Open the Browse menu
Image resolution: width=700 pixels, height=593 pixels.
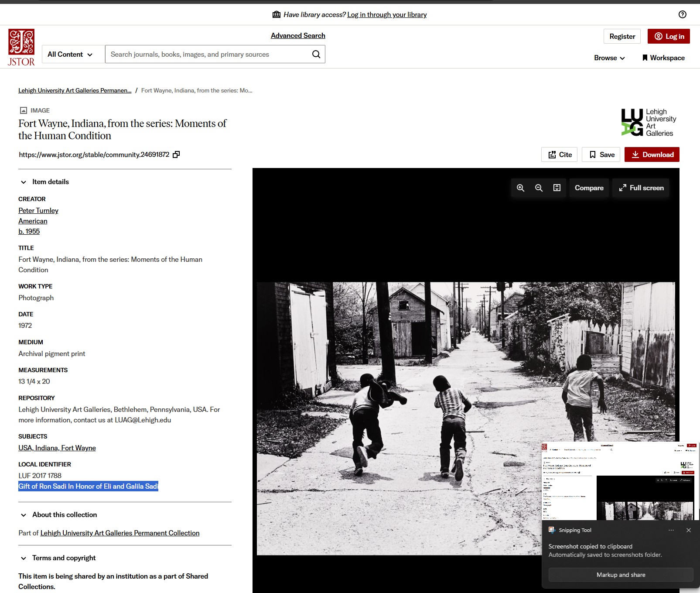pyautogui.click(x=609, y=58)
